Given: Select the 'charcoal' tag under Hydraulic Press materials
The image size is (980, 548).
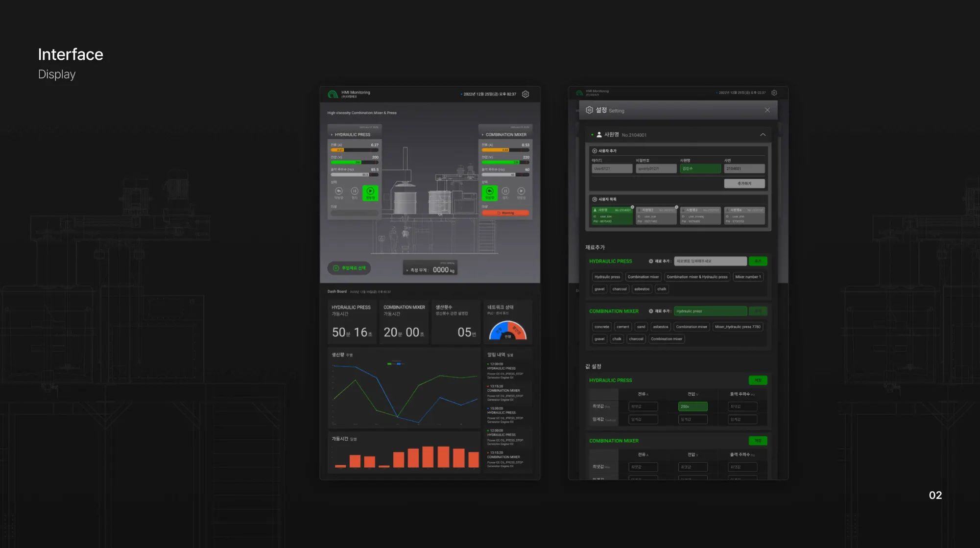Looking at the screenshot, I should click(x=619, y=289).
